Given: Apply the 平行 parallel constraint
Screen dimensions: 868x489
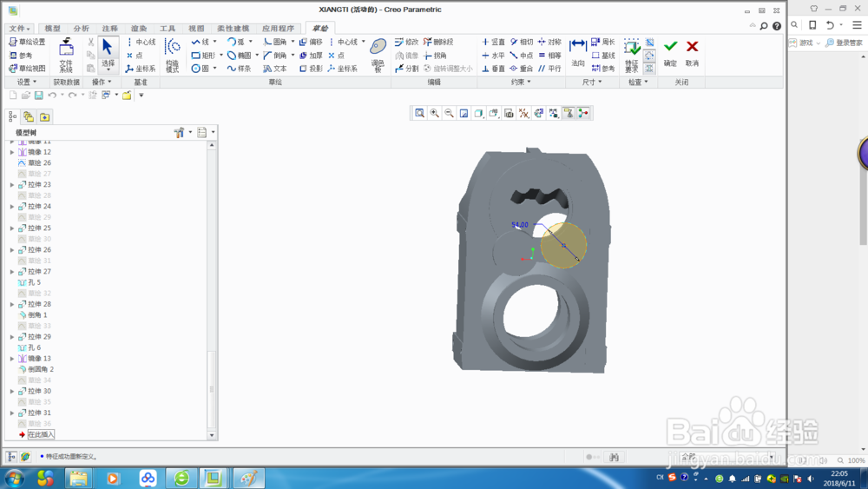Looking at the screenshot, I should [x=549, y=69].
